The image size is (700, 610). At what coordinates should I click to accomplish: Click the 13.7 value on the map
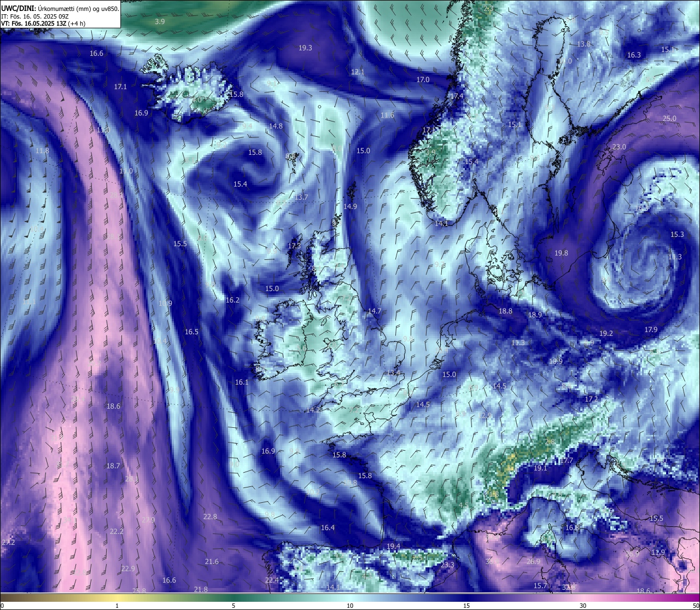point(301,197)
